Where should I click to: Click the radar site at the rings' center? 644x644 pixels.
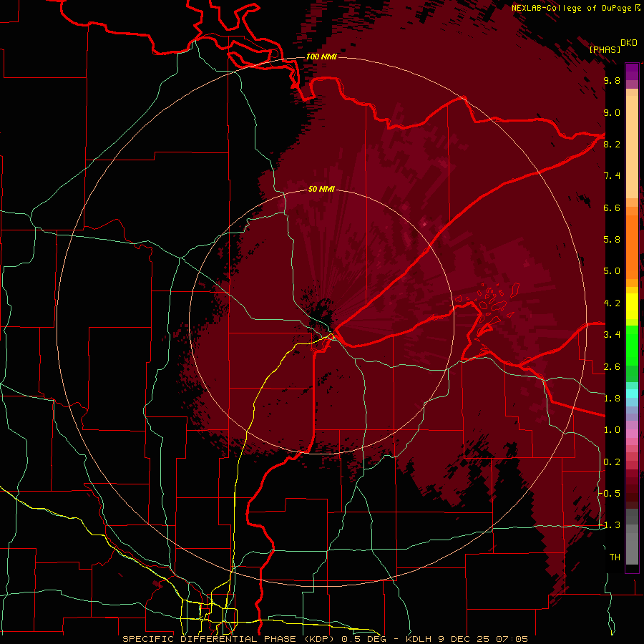point(321,321)
